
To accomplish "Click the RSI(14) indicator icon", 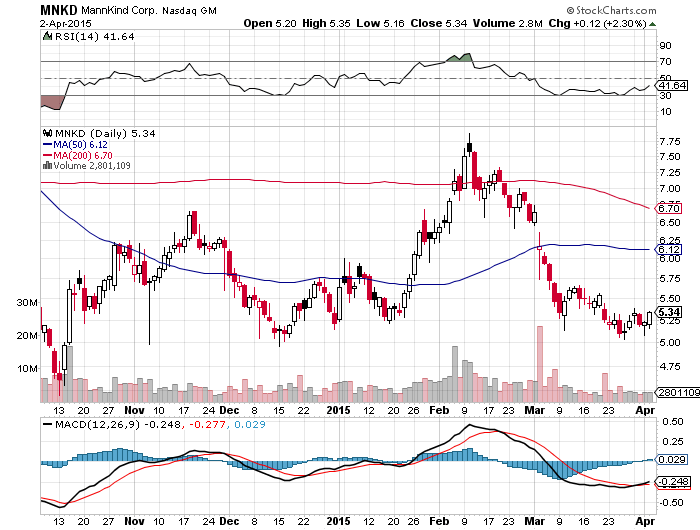I will point(47,36).
